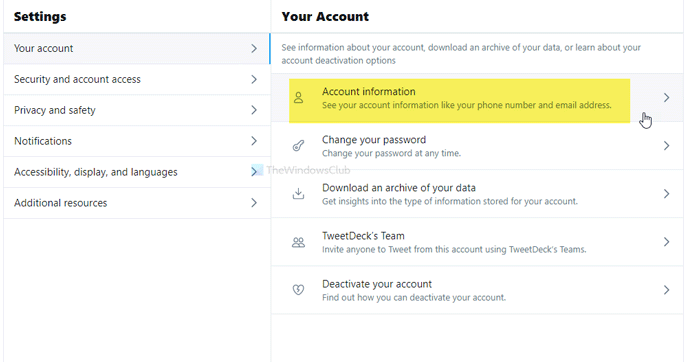The image size is (700, 362).
Task: Click the download icon for archive of data
Action: pos(298,194)
